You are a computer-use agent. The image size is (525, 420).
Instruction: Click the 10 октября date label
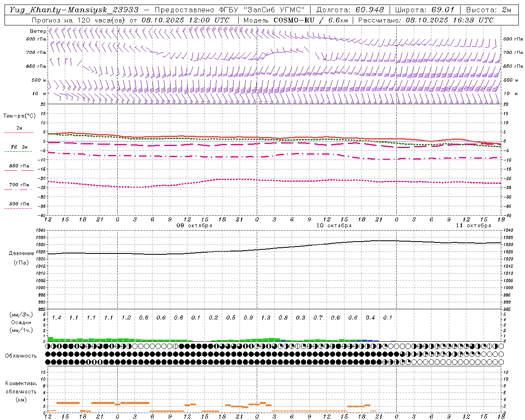(334, 226)
